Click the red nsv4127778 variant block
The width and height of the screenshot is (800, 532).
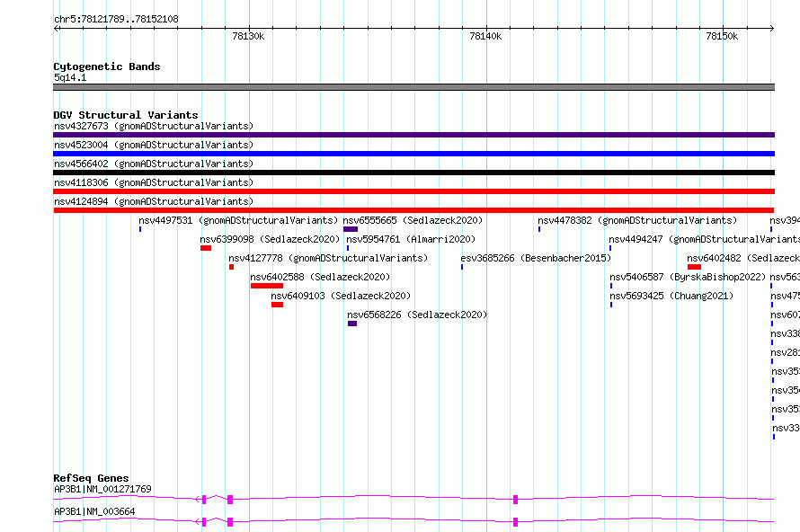point(232,267)
